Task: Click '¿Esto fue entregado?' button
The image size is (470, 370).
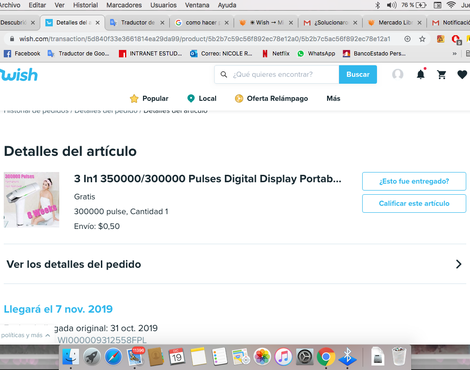Action: [414, 181]
